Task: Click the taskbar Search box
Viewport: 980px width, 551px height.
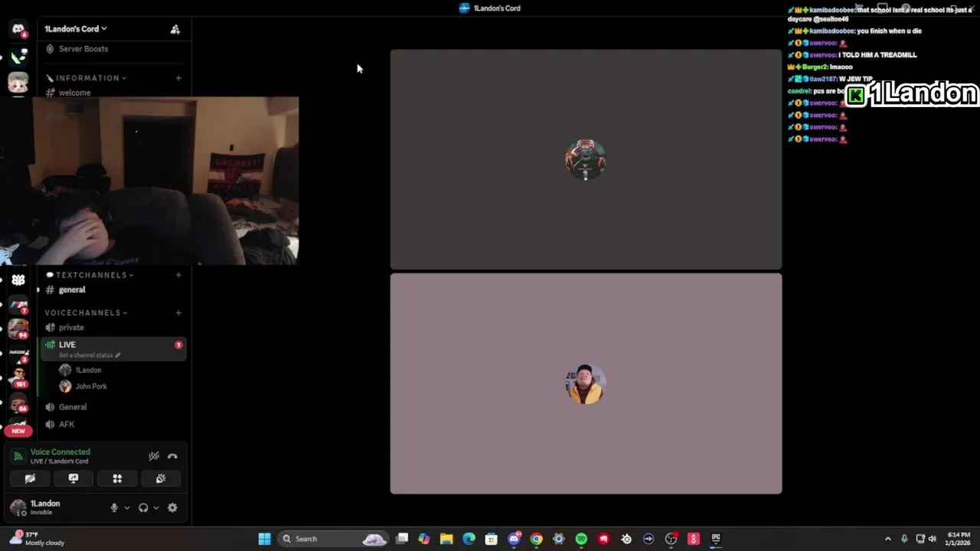Action: tap(333, 539)
